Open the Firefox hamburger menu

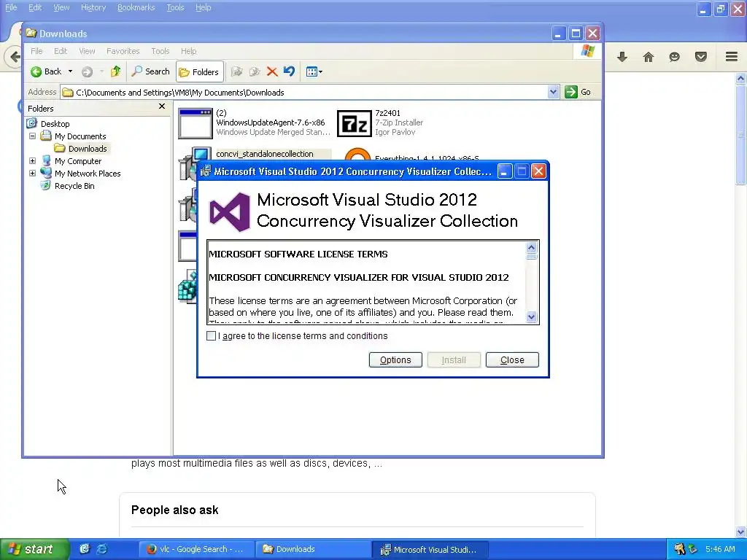click(x=732, y=57)
